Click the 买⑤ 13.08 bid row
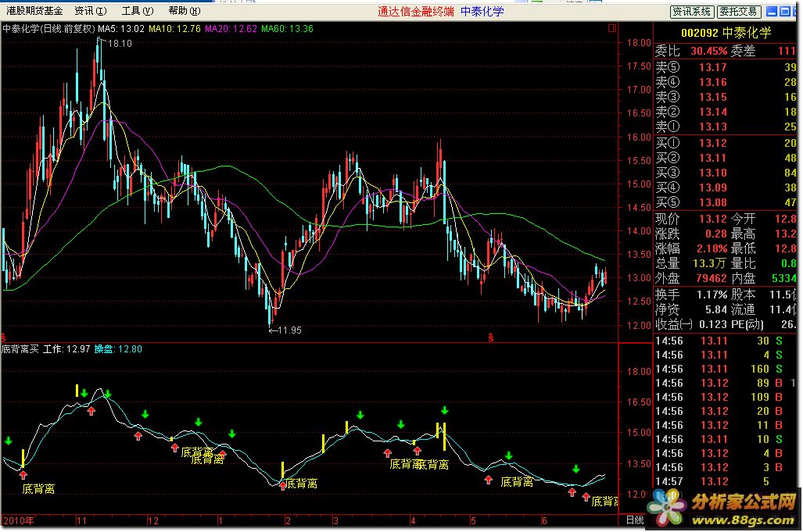Viewport: 803px width, 532px height. pos(726,202)
